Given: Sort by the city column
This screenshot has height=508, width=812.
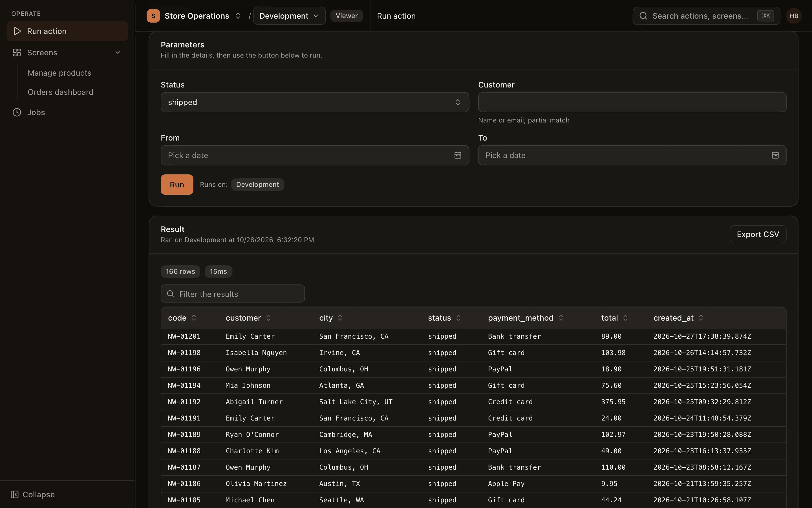Looking at the screenshot, I should tap(331, 318).
